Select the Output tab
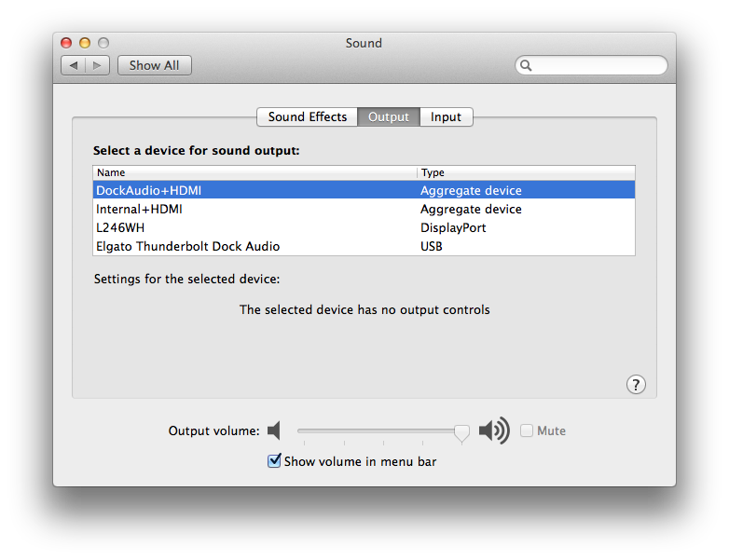This screenshot has width=729, height=560. coord(389,116)
